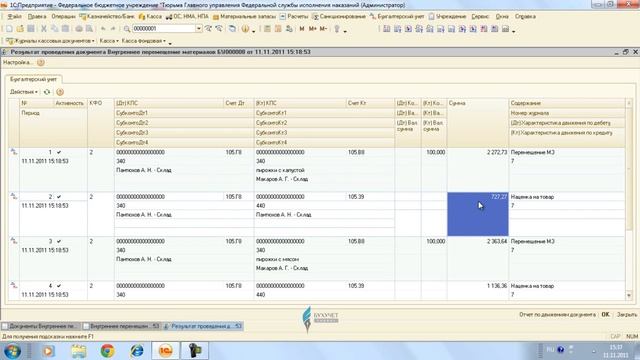
Task: Open the Правка menu
Action: [37, 17]
